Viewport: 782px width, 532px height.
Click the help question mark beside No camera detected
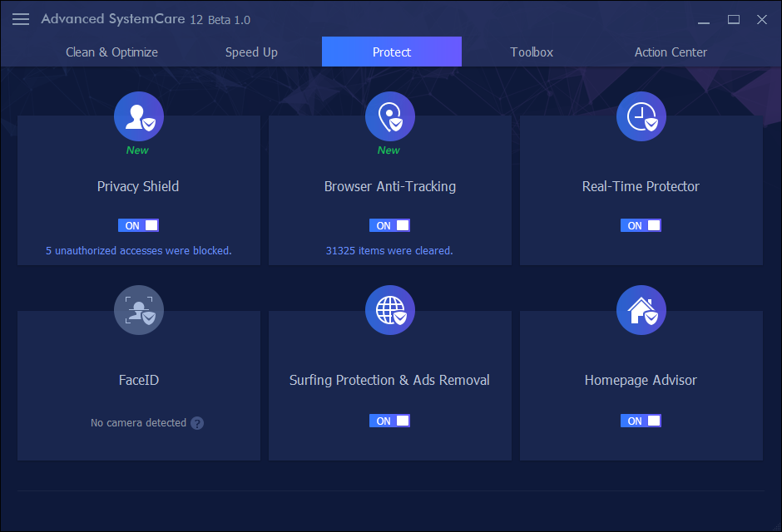tap(197, 423)
